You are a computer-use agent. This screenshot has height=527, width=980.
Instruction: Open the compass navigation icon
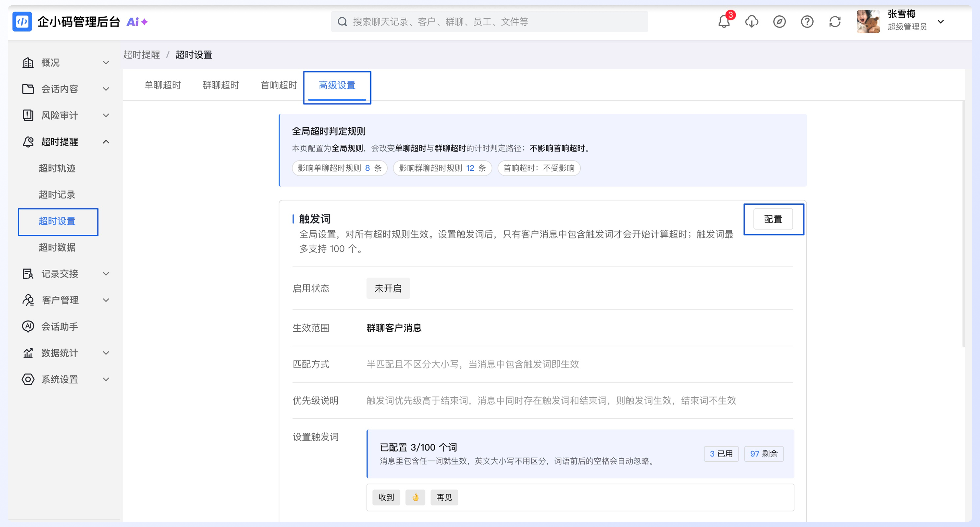pyautogui.click(x=779, y=22)
